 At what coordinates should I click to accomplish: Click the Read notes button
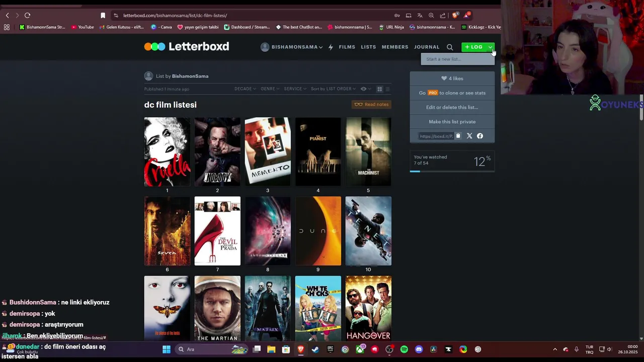tap(372, 105)
